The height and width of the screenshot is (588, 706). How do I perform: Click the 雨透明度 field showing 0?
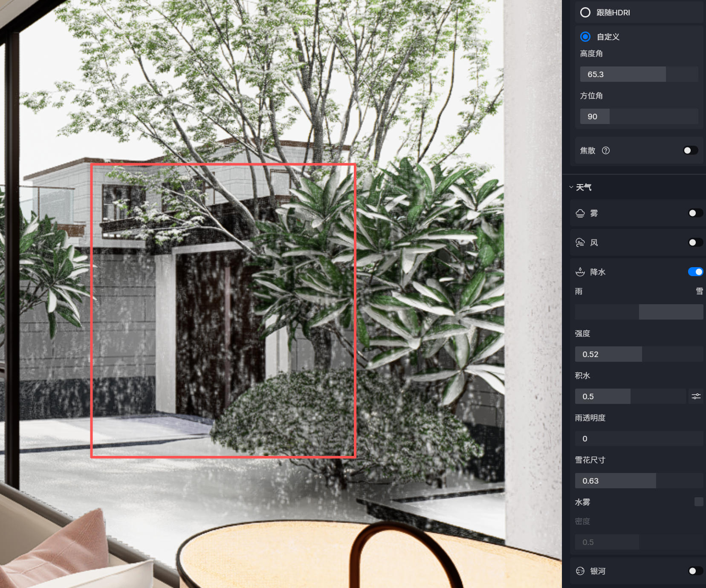coord(639,438)
